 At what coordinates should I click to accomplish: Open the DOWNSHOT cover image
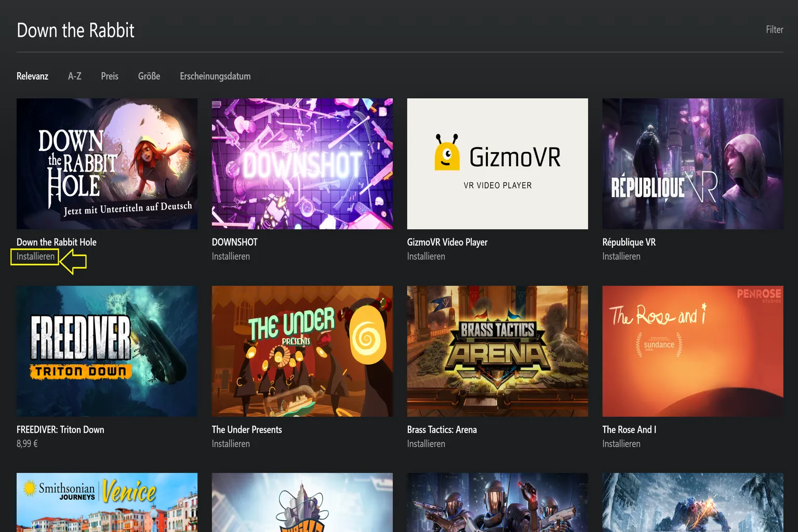point(302,164)
